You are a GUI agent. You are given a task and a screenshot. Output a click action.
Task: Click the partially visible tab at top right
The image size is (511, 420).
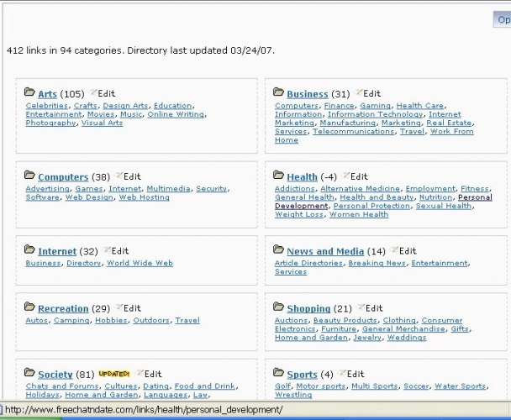(502, 20)
